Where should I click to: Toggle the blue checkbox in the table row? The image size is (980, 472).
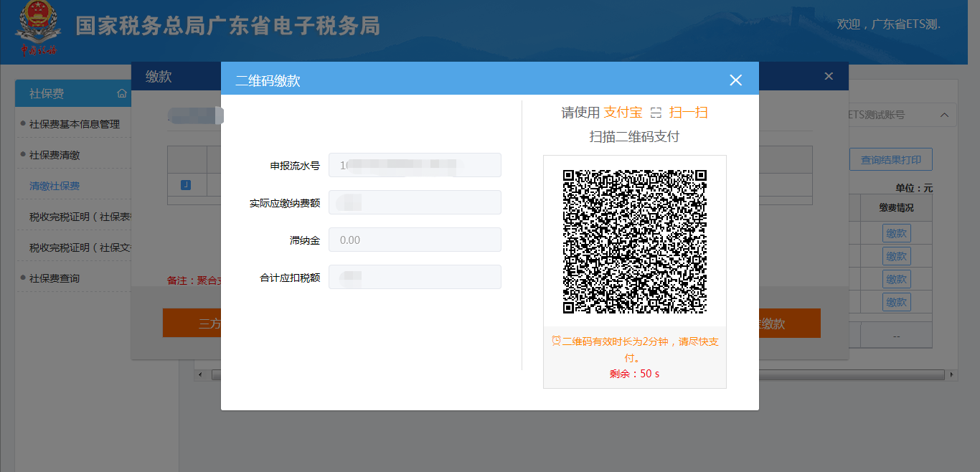pos(186,185)
